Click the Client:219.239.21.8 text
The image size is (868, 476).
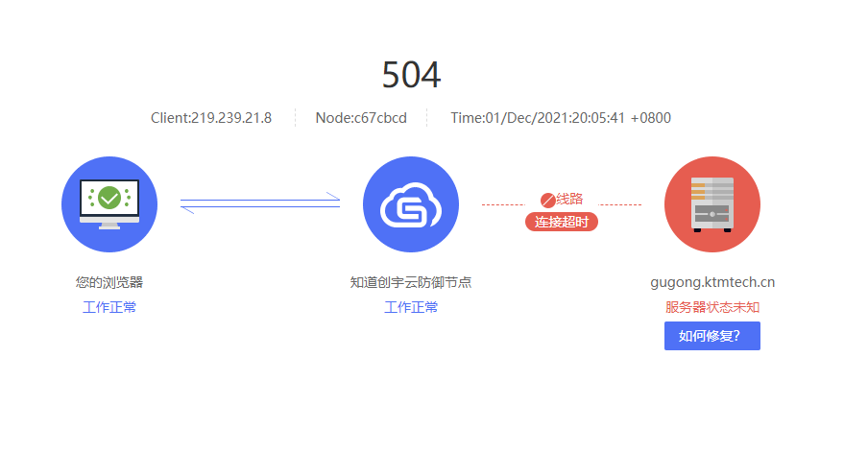click(x=211, y=118)
